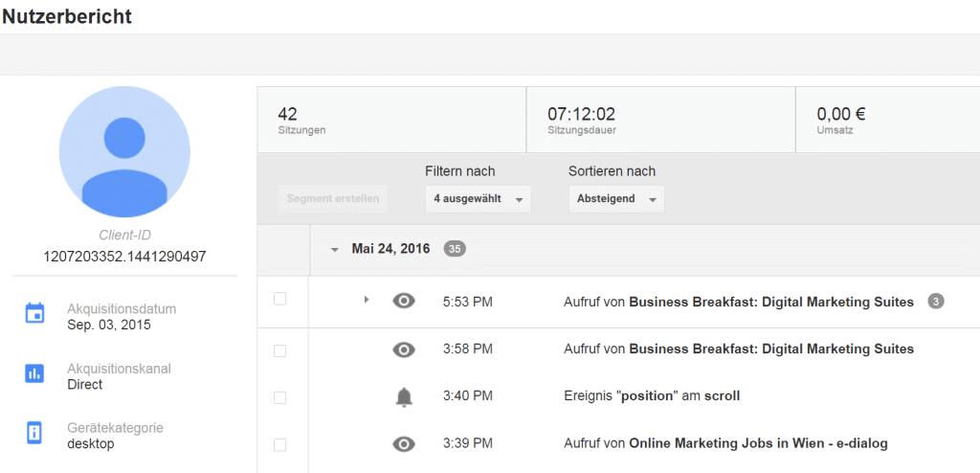
Task: Open the Filtern nach dropdown
Action: coord(479,199)
